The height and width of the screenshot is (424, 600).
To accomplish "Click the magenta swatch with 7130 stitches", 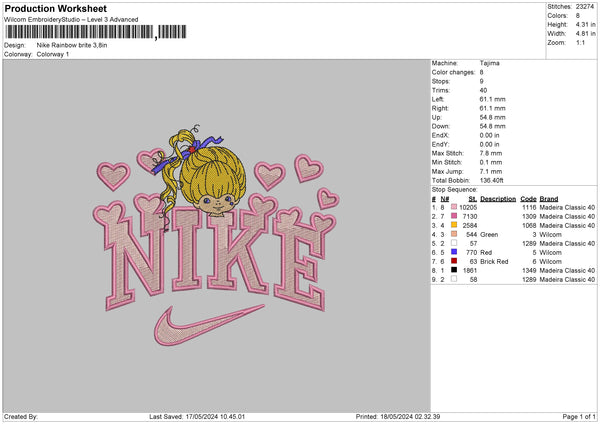I will (x=454, y=216).
